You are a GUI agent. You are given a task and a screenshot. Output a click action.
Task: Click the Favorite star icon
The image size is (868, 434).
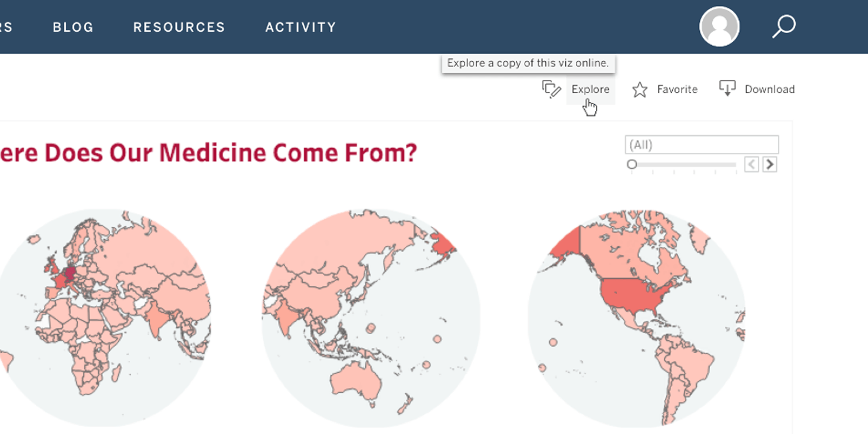coord(640,90)
